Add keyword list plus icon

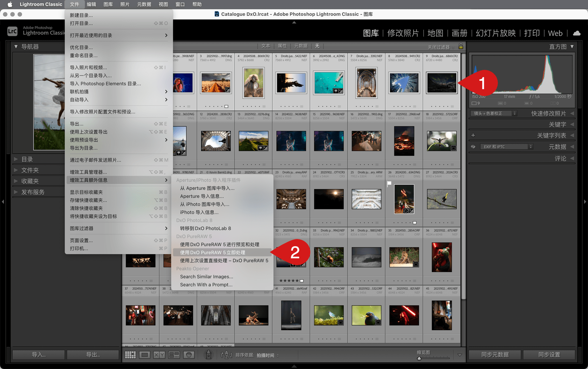473,135
